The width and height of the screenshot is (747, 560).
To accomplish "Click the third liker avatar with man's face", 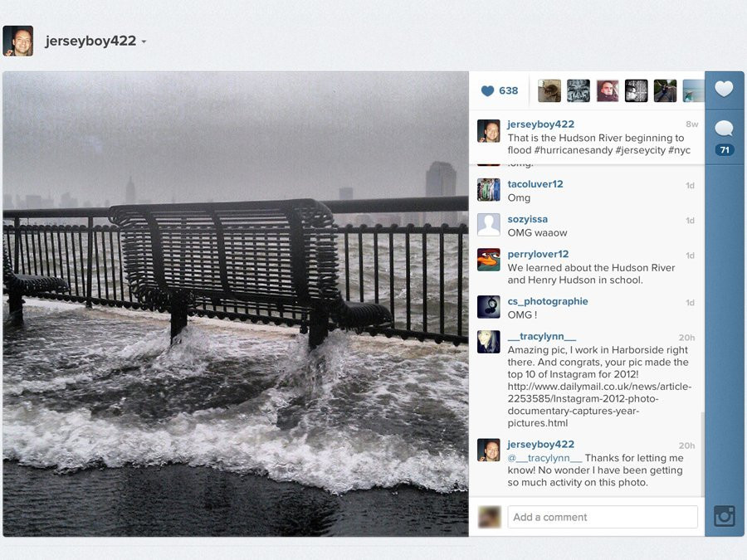I will pyautogui.click(x=608, y=90).
